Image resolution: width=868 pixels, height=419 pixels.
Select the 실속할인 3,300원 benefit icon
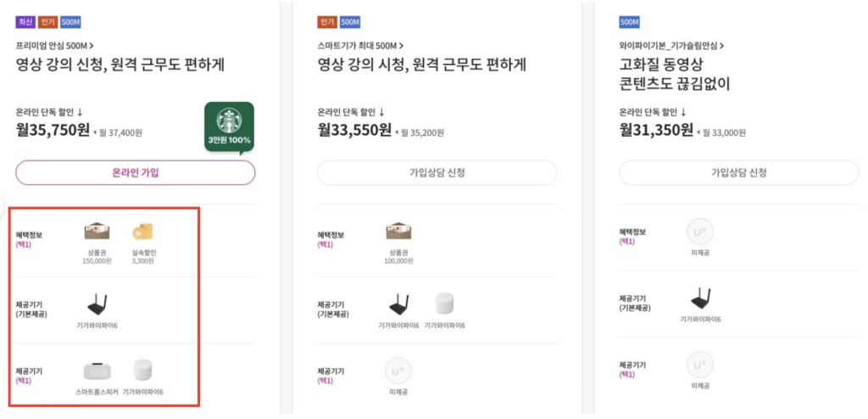coord(142,232)
